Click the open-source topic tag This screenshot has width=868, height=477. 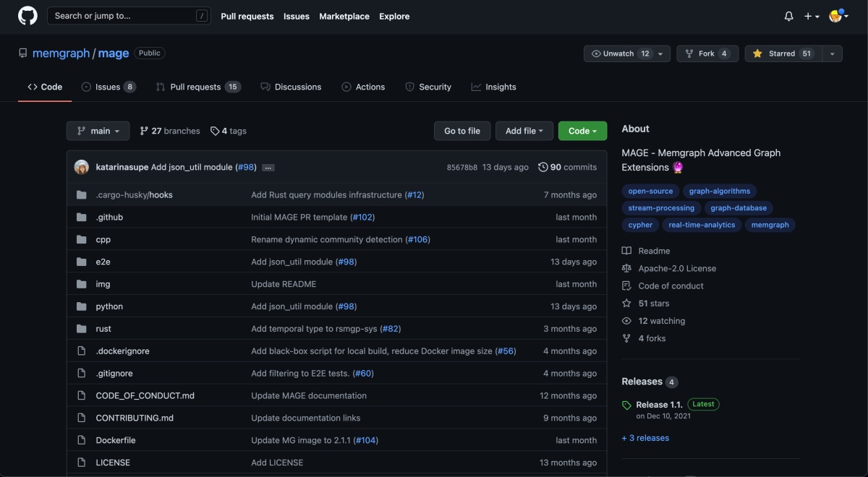(650, 191)
